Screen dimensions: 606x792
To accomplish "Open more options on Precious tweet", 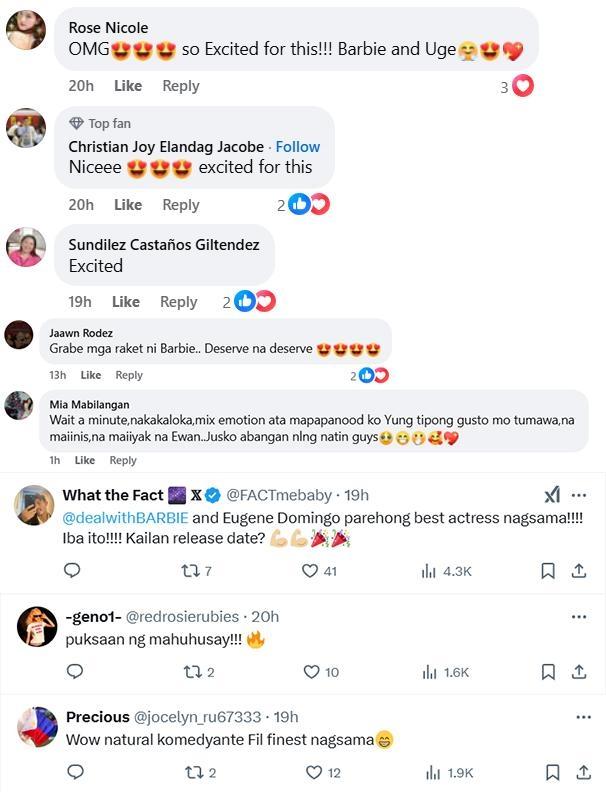I will pyautogui.click(x=583, y=717).
